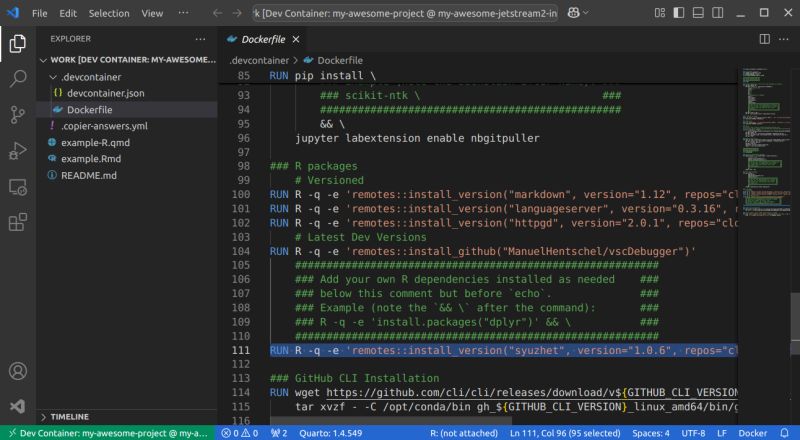Click Ln 111, Col 96 cursor position
The image size is (800, 440).
pos(565,433)
